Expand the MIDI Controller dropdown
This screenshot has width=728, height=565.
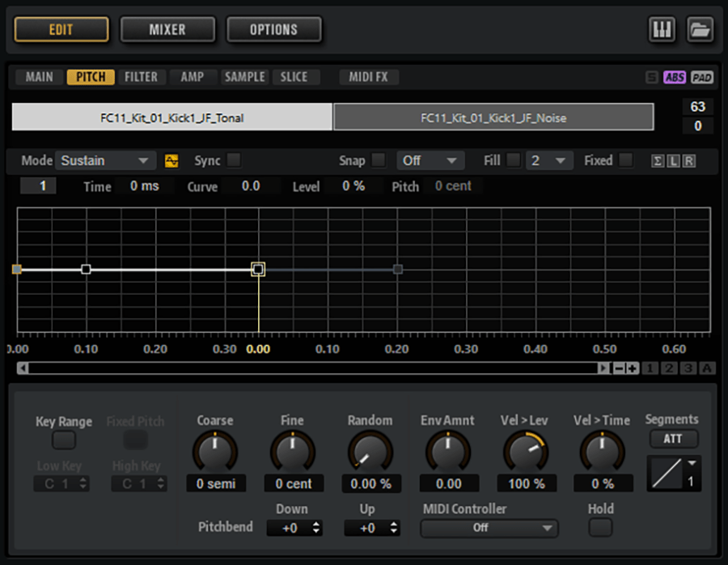[489, 528]
